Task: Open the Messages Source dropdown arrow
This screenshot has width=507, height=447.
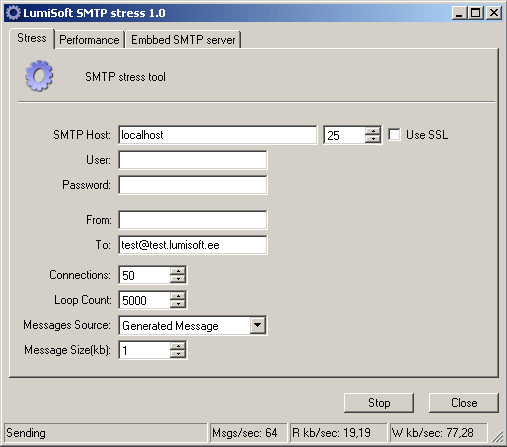Action: 258,325
